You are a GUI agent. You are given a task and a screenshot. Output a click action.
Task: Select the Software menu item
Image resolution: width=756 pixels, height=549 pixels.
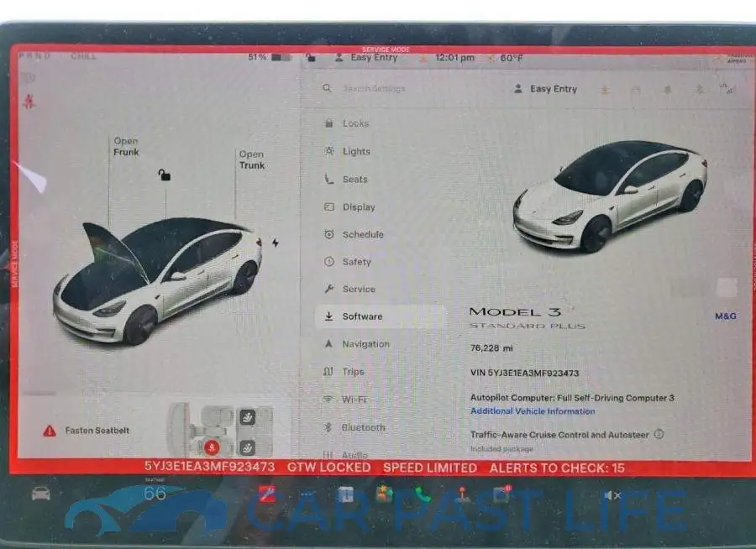click(x=380, y=316)
